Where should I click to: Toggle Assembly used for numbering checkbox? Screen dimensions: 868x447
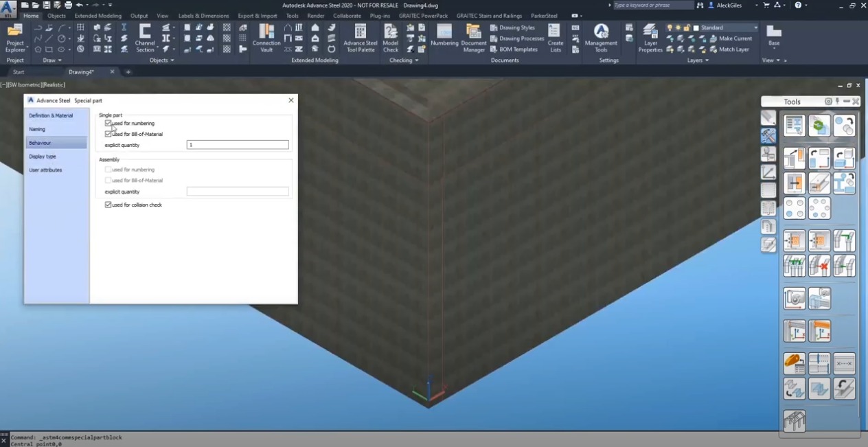click(108, 170)
